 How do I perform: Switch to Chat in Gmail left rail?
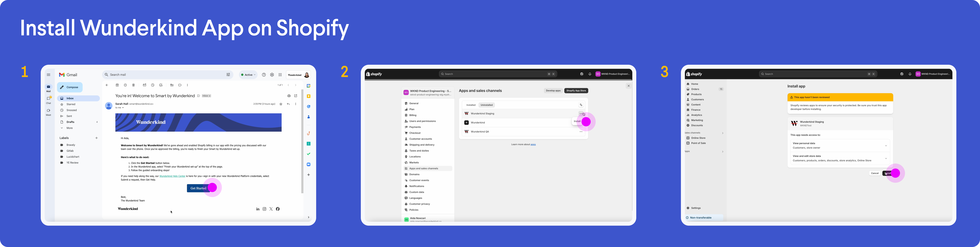tap(48, 100)
